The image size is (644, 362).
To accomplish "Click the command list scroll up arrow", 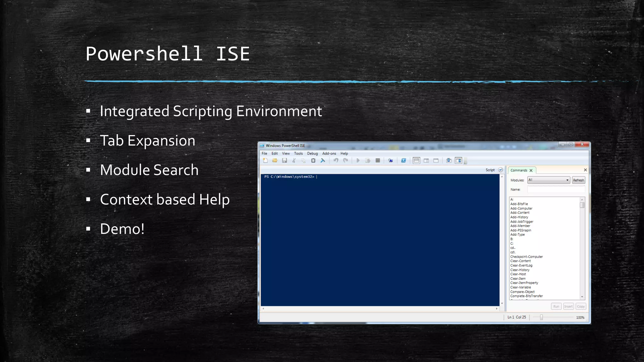I will [582, 200].
